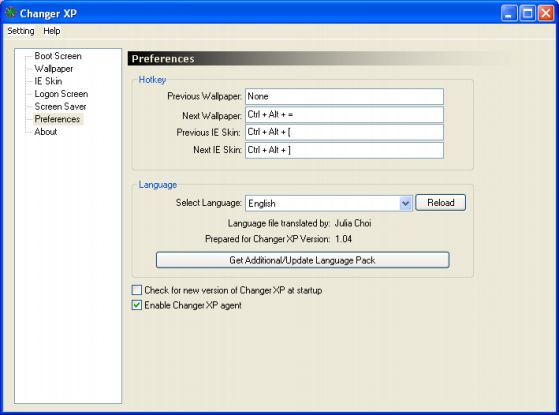This screenshot has width=559, height=415.
Task: Minimize the Changer XP window
Action: click(x=509, y=14)
